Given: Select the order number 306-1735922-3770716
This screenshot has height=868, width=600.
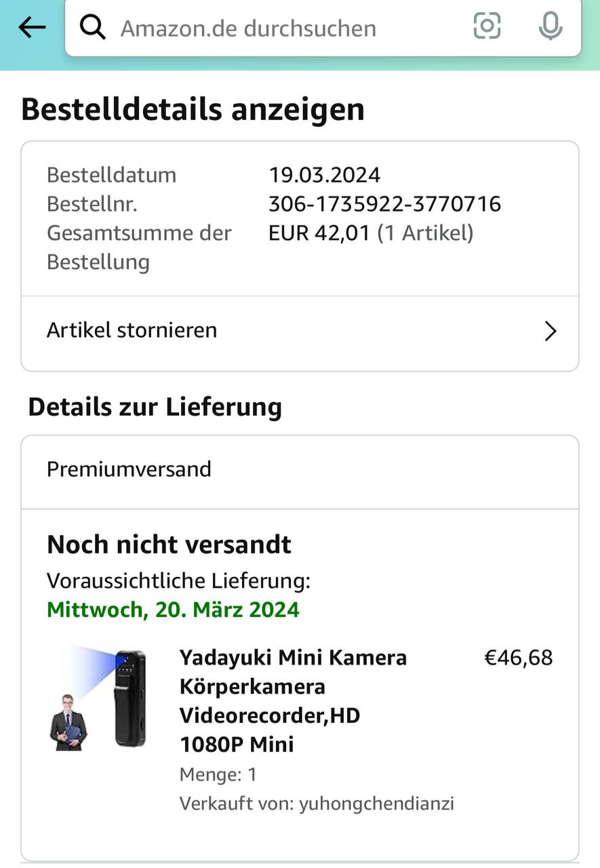Looking at the screenshot, I should point(384,203).
